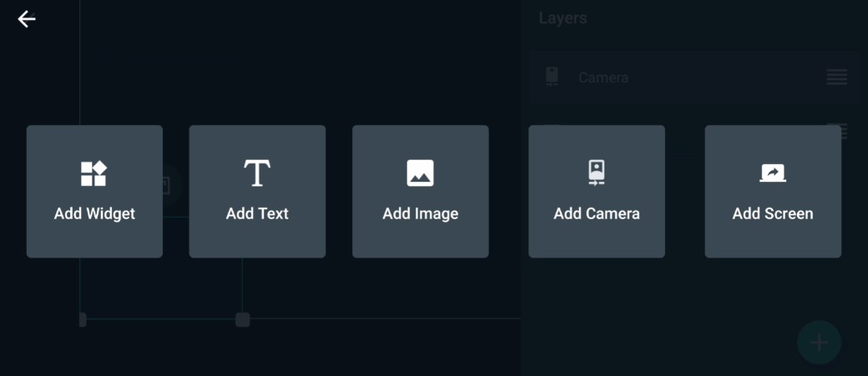Click the Layers panel heading
The width and height of the screenshot is (868, 376).
[x=563, y=18]
